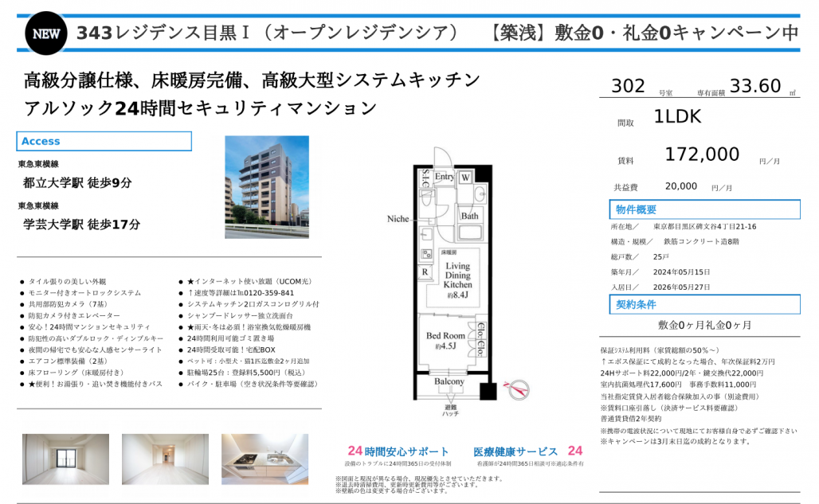
Task: Click the 医療健康サービス 24 label
Action: pyautogui.click(x=527, y=451)
